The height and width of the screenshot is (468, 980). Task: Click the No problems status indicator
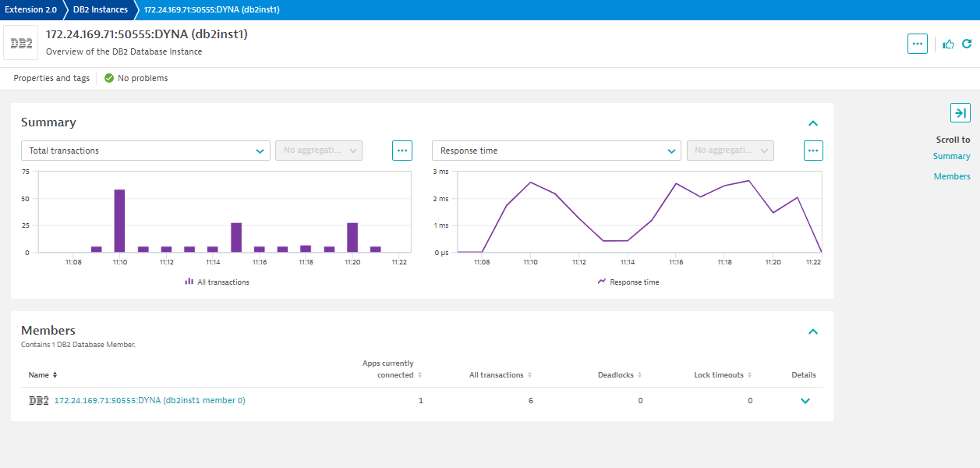136,78
